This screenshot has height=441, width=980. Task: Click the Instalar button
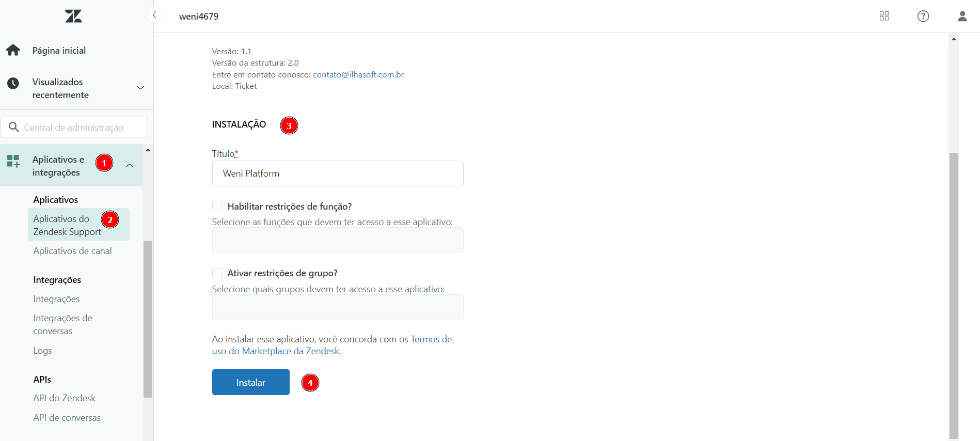tap(250, 382)
